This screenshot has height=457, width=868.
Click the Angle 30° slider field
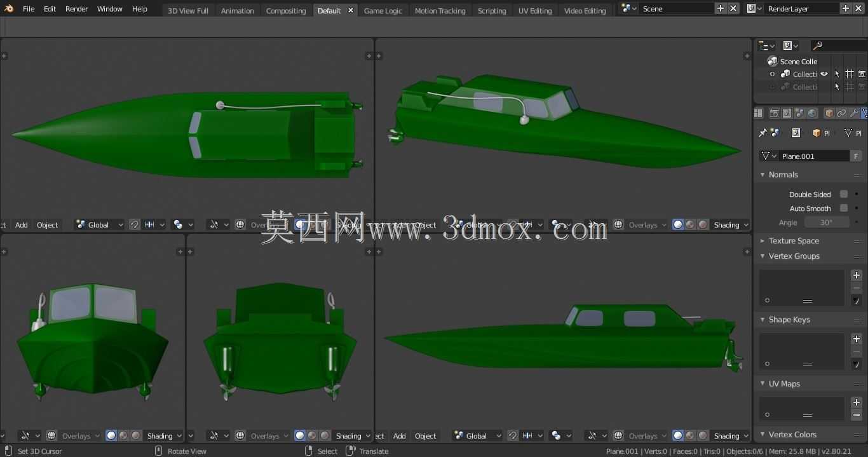826,222
